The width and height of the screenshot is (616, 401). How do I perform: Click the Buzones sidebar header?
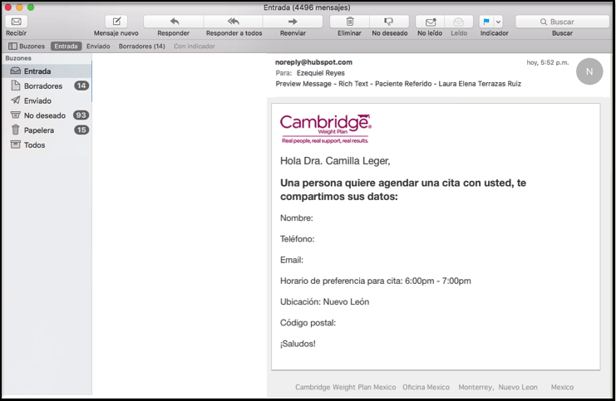point(18,58)
